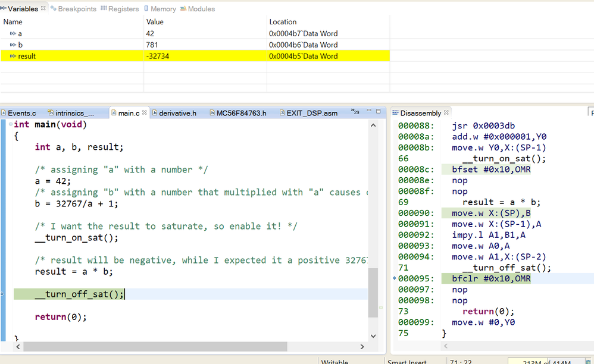Click the result = a * b; line in main.c
594x364 pixels.
click(74, 272)
